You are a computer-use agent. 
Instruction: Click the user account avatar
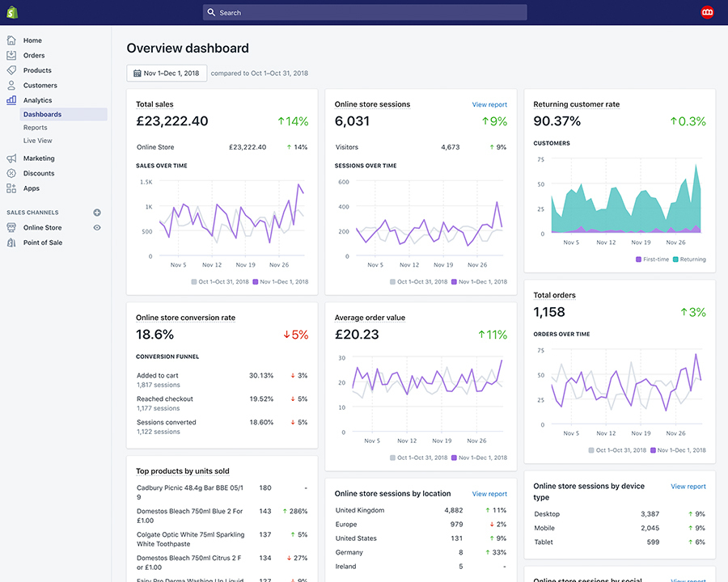(707, 12)
